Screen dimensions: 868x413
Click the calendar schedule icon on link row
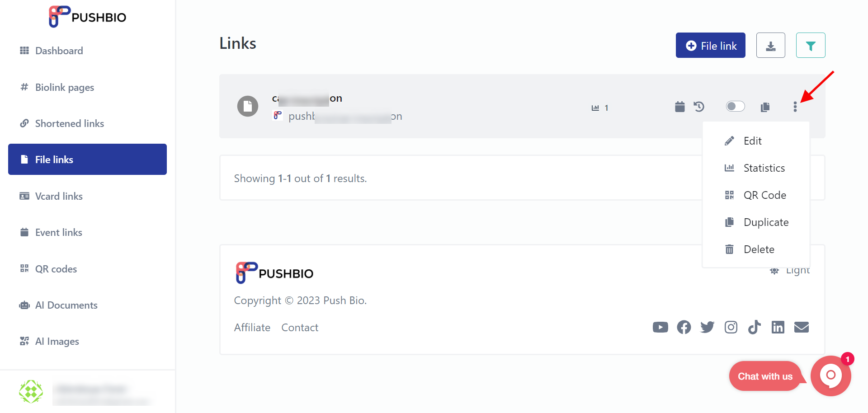click(x=679, y=107)
